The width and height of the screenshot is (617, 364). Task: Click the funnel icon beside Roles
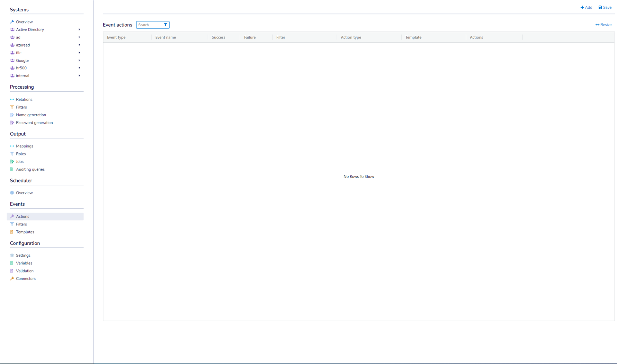[x=12, y=154]
